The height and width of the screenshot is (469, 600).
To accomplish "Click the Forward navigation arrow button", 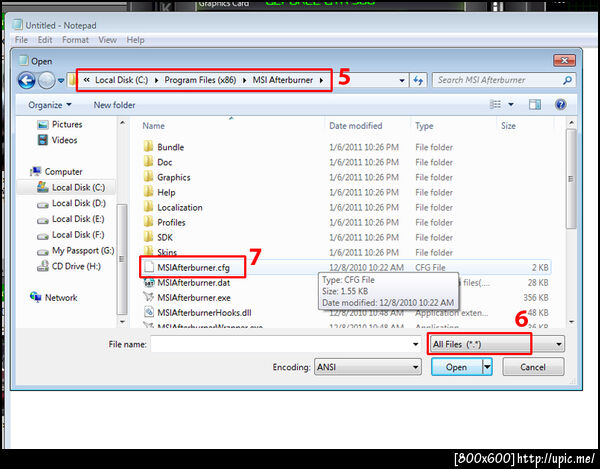I will click(47, 81).
